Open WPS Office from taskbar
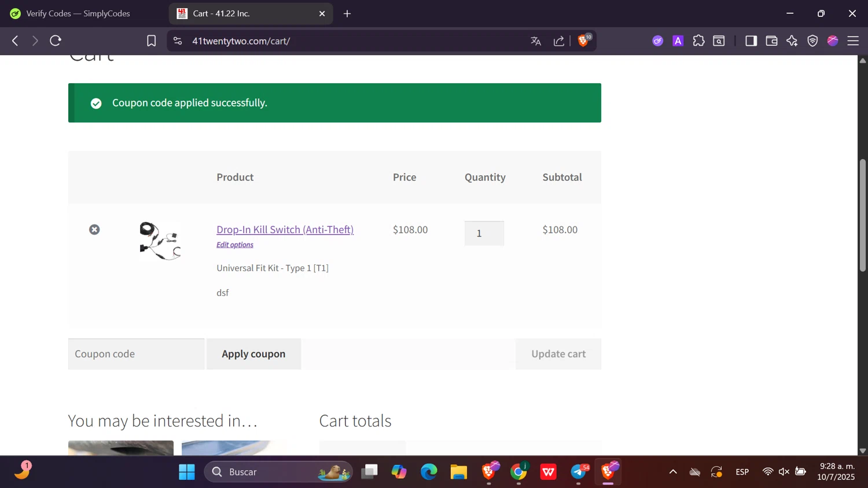The height and width of the screenshot is (488, 868). tap(549, 472)
